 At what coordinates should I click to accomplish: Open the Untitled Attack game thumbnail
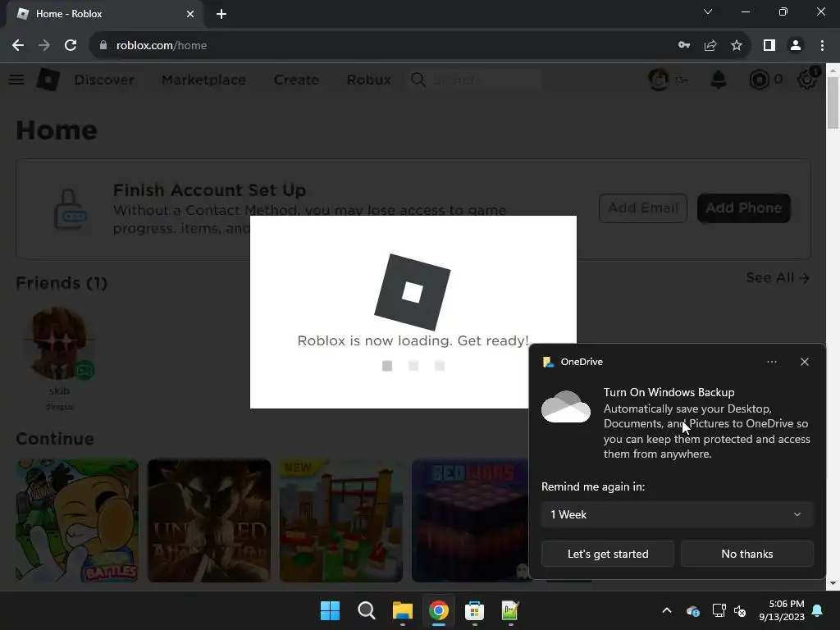tap(209, 520)
